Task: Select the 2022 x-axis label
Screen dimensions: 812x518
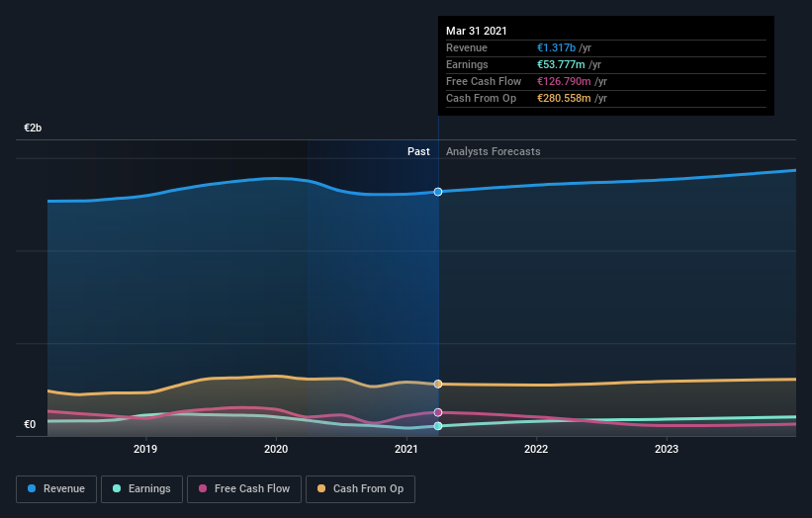Action: point(536,449)
